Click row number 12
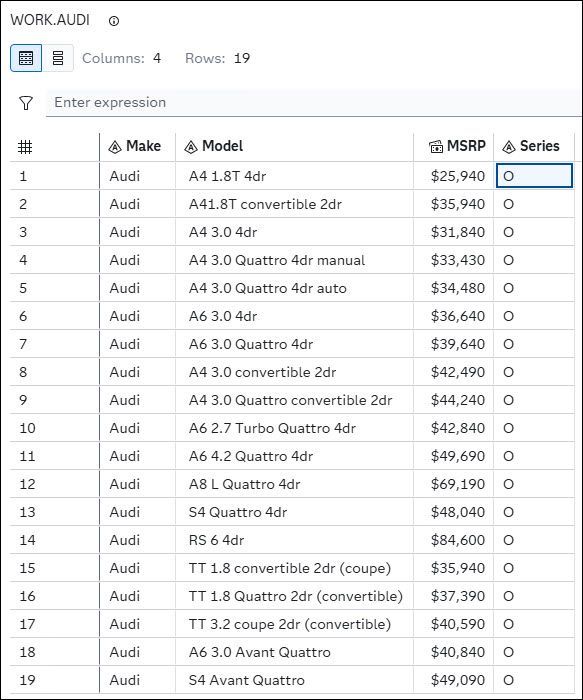This screenshot has height=700, width=583. 27,484
